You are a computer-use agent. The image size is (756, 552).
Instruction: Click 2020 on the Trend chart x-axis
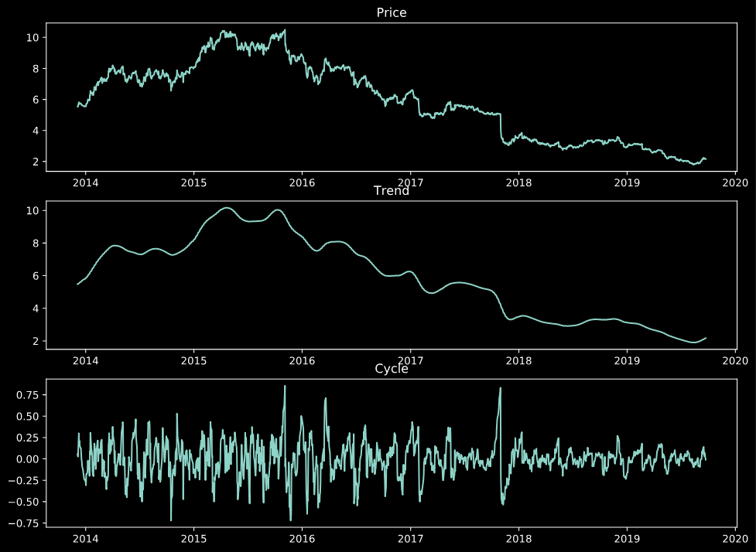pos(735,361)
